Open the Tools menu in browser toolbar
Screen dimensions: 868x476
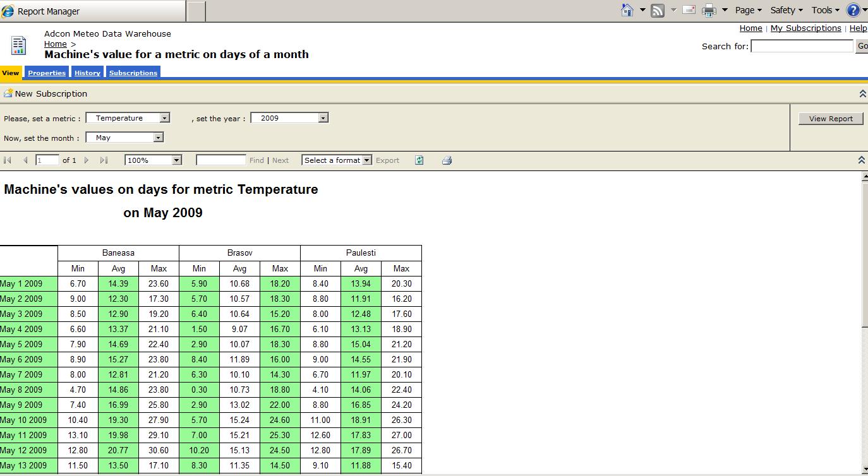coord(825,10)
